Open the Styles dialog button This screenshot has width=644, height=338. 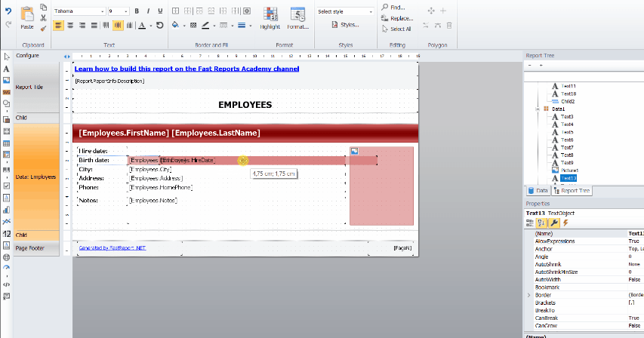[x=346, y=25]
